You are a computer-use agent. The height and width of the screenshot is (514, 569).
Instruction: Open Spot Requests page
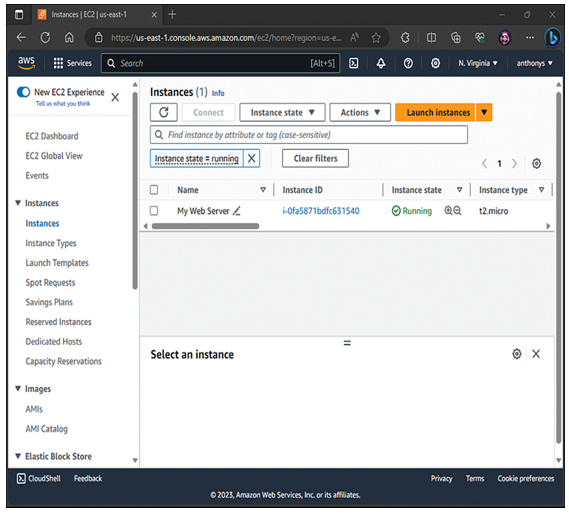50,282
